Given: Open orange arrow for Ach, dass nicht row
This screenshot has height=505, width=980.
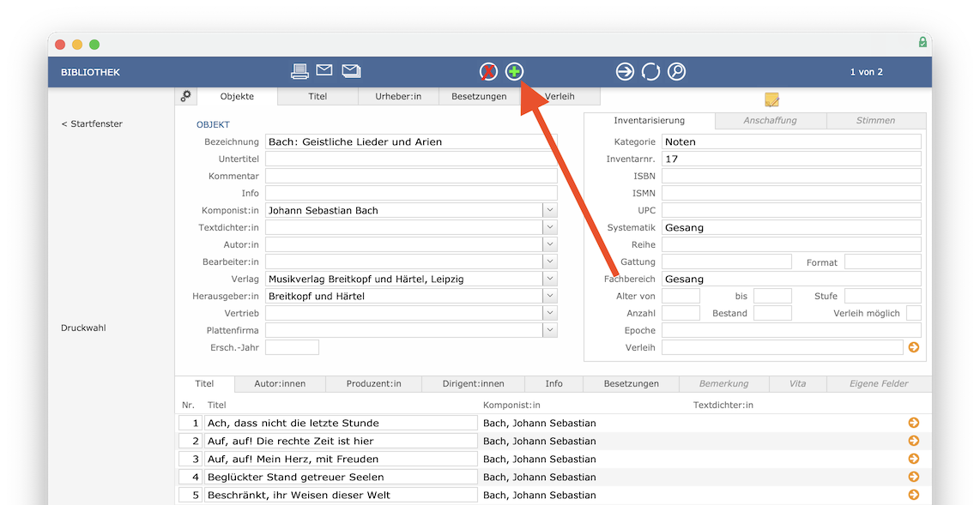Looking at the screenshot, I should click(914, 423).
